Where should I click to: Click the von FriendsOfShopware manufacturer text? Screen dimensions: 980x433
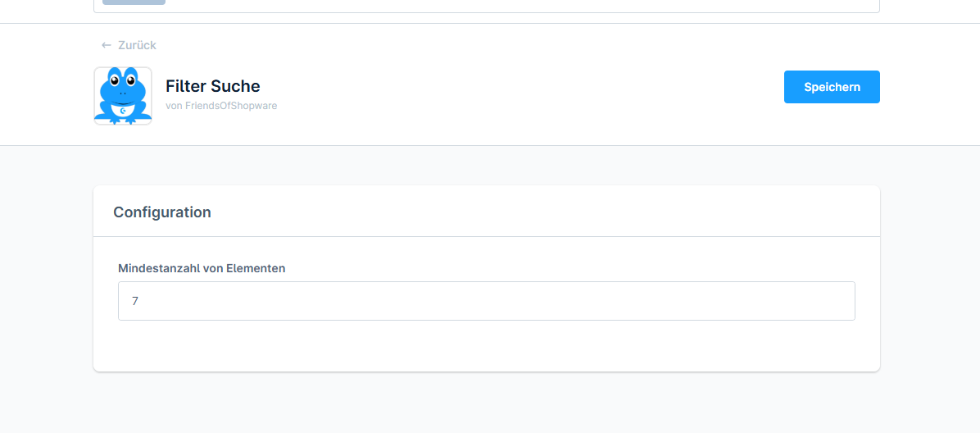[221, 106]
